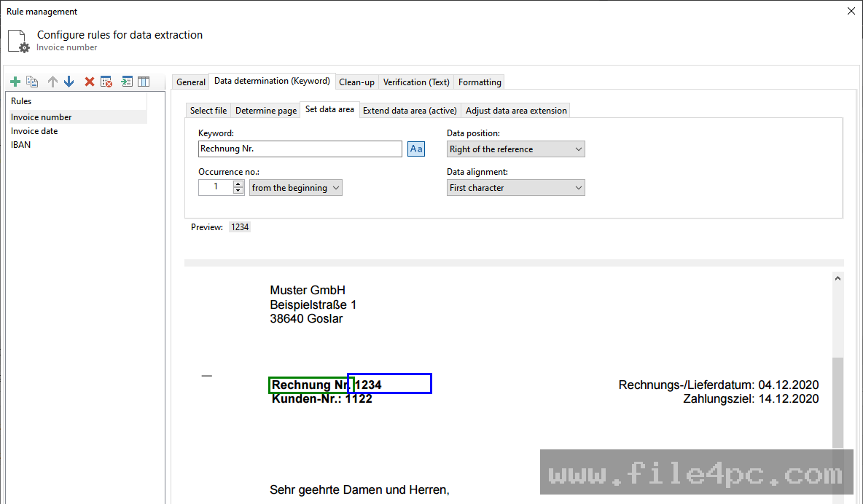The width and height of the screenshot is (863, 504).
Task: Open the Determine page sub-tab
Action: click(266, 111)
